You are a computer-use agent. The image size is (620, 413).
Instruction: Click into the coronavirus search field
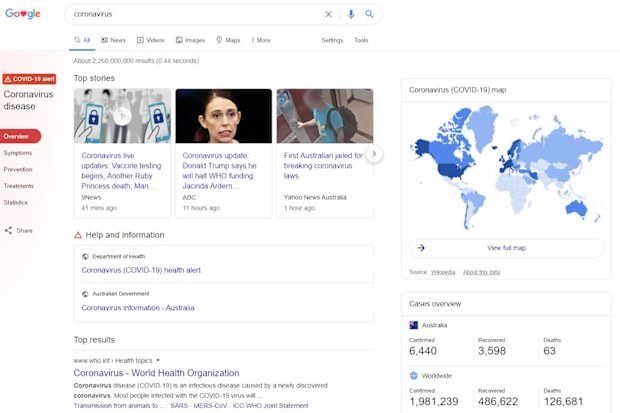[196, 14]
